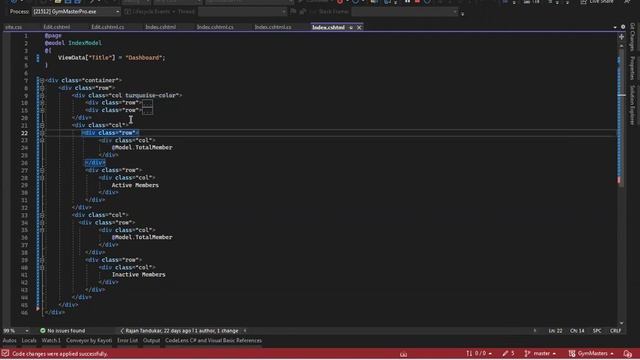Click horizontal scroll right arrow near Ln 22

pos(535,331)
